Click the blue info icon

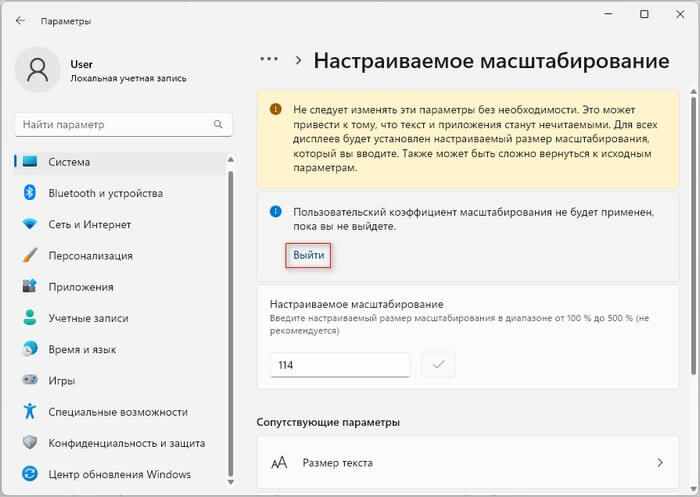(276, 212)
